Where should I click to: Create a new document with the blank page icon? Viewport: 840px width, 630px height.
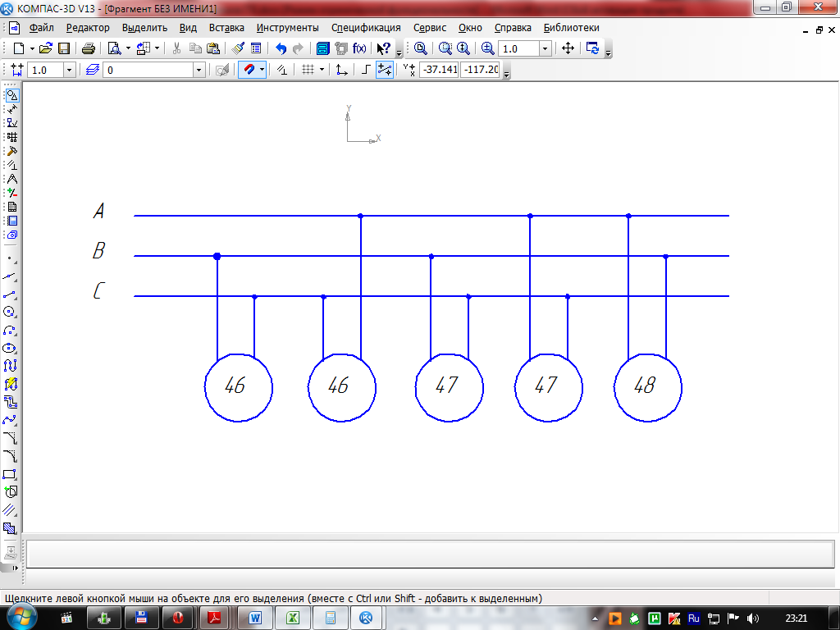19,48
